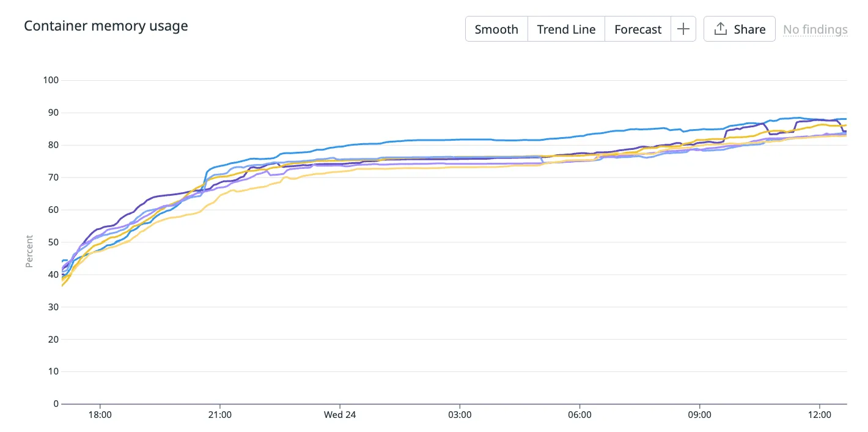This screenshot has height=432, width=868.
Task: Click the 21:00 tick on time axis
Action: [x=219, y=414]
